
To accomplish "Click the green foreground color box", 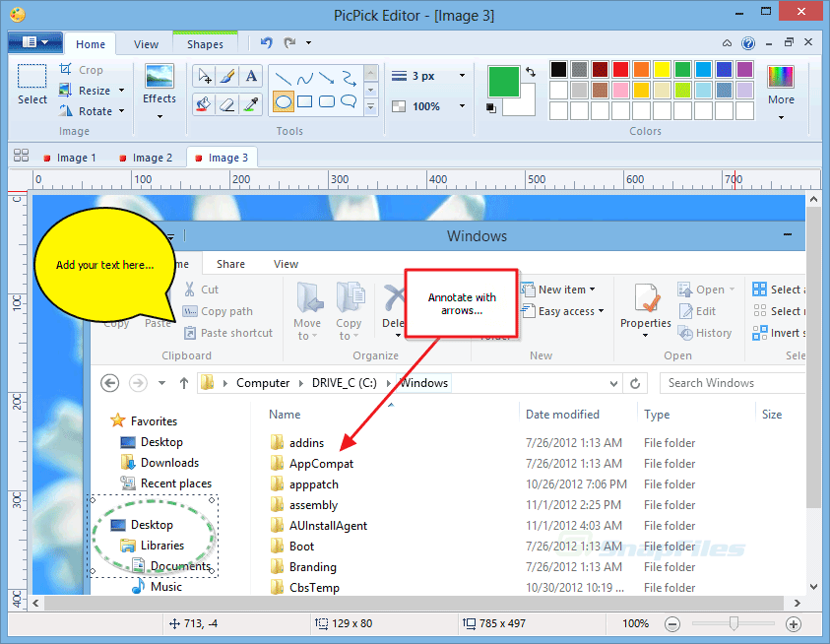I will pyautogui.click(x=503, y=82).
